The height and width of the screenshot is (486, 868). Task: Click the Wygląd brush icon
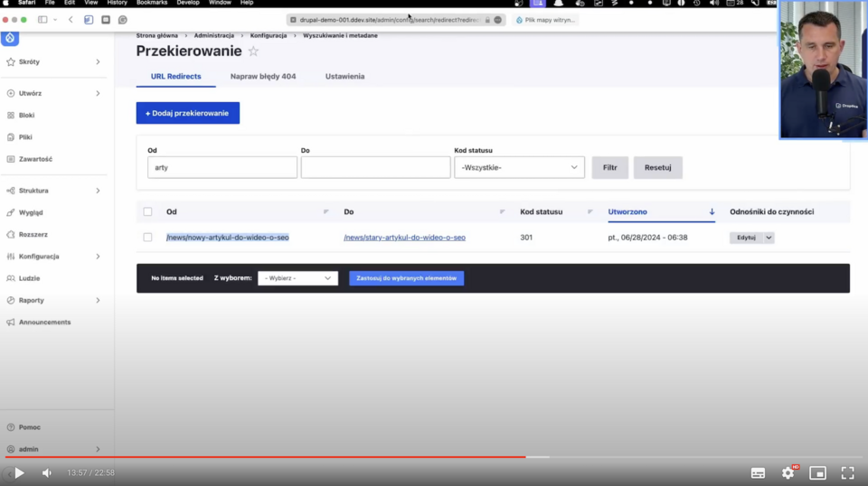click(11, 213)
